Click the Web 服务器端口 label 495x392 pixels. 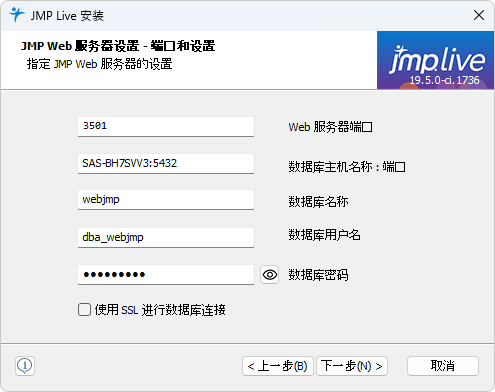[330, 127]
